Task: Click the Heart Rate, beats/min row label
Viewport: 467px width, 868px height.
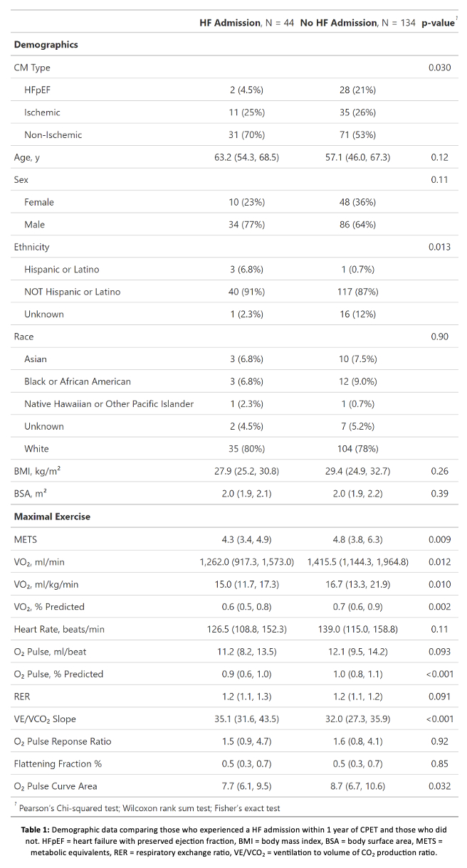Action: pyautogui.click(x=59, y=630)
